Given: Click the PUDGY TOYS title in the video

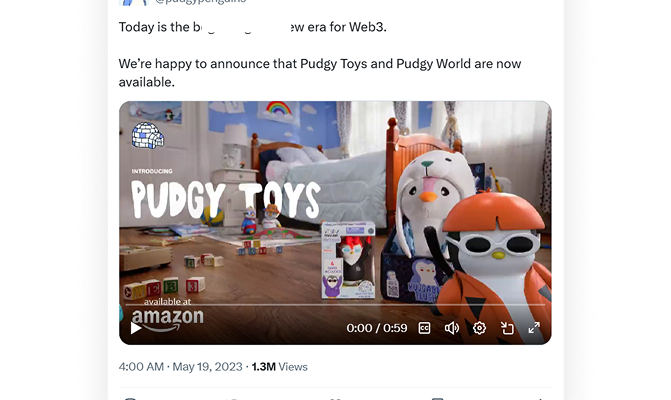Looking at the screenshot, I should (x=226, y=199).
